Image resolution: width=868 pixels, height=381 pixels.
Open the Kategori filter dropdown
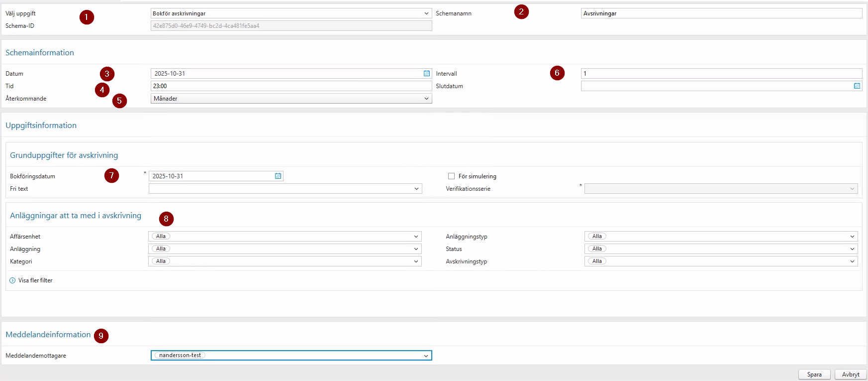click(x=416, y=261)
